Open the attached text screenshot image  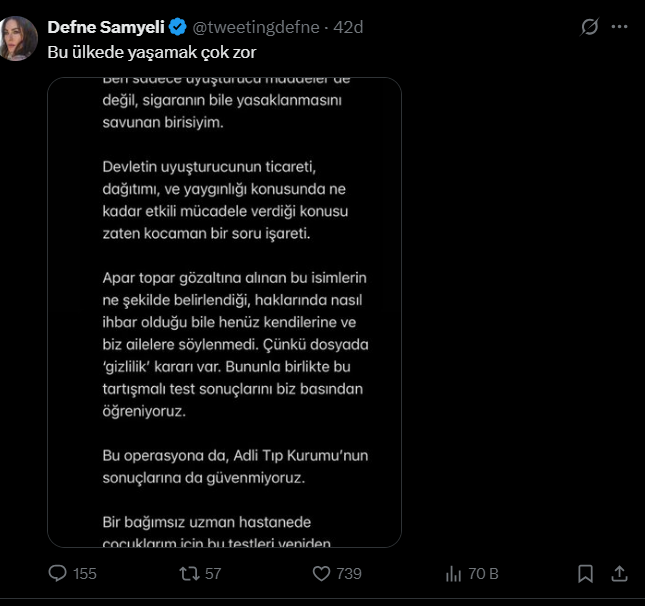pyautogui.click(x=224, y=312)
